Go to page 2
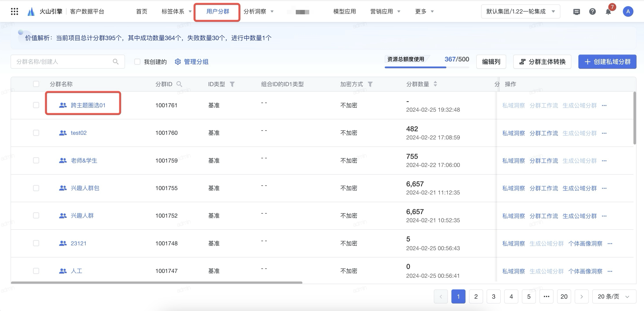Viewport: 644px width, 311px height. (476, 296)
